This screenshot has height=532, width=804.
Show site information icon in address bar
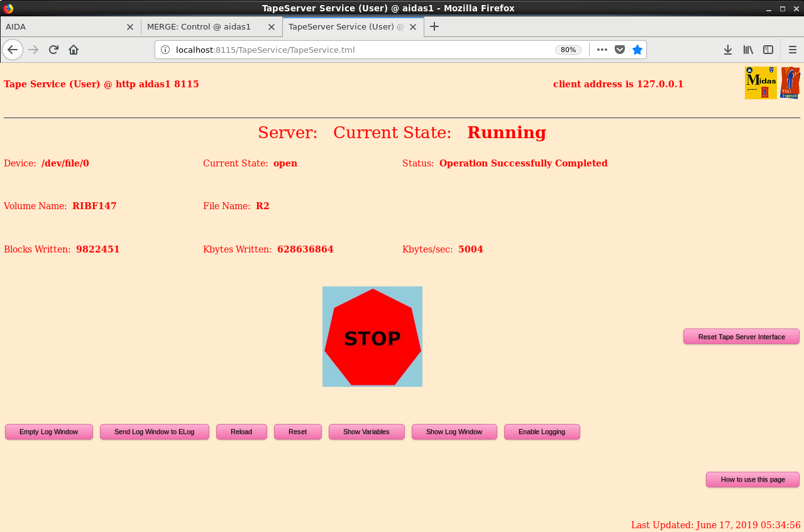(165, 50)
